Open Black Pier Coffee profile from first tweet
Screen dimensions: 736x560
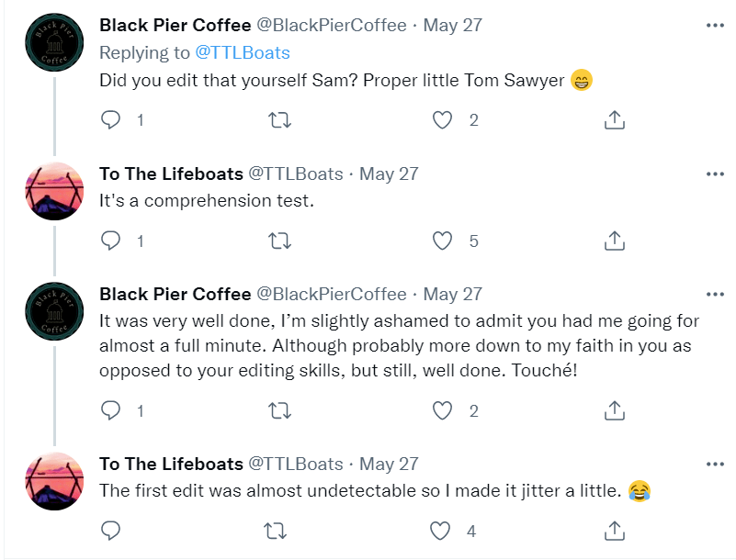point(175,25)
